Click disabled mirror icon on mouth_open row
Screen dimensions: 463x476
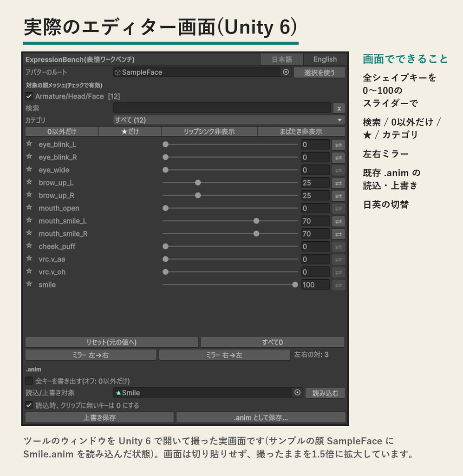[339, 209]
